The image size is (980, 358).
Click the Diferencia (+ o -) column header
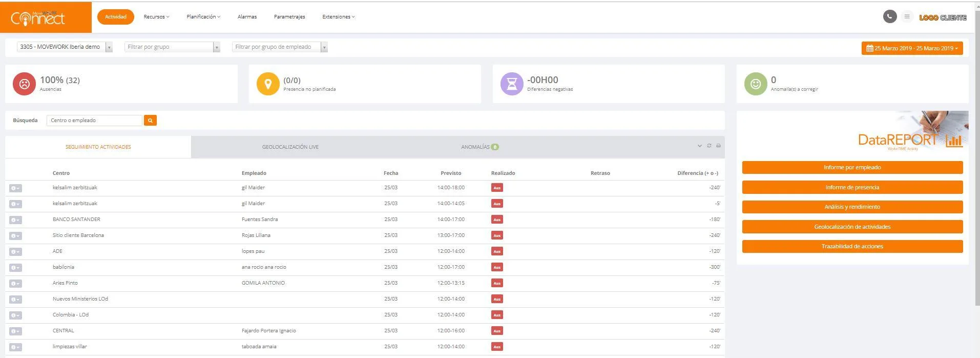click(698, 173)
